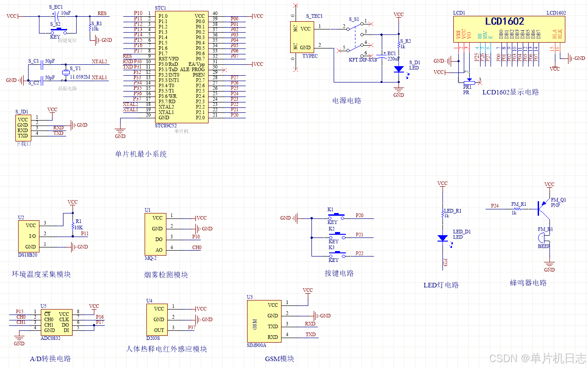
Task: Click the 'PSEN' pin name on STC89C52
Action: click(x=199, y=75)
